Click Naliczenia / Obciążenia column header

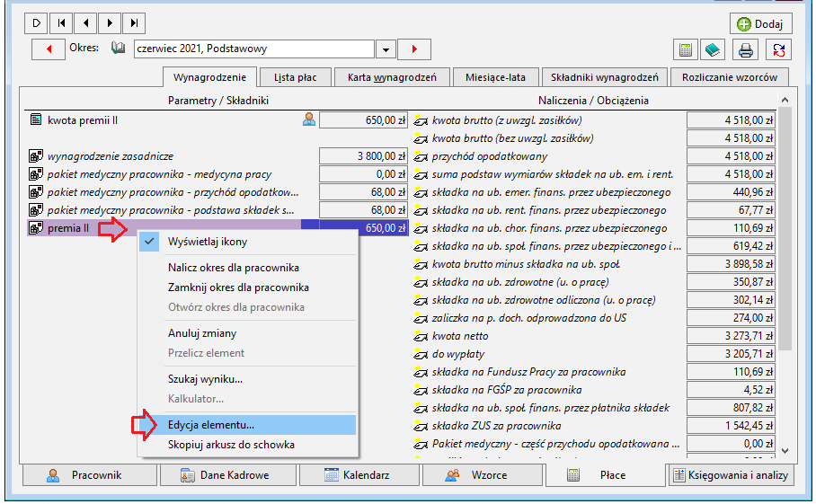pyautogui.click(x=593, y=101)
